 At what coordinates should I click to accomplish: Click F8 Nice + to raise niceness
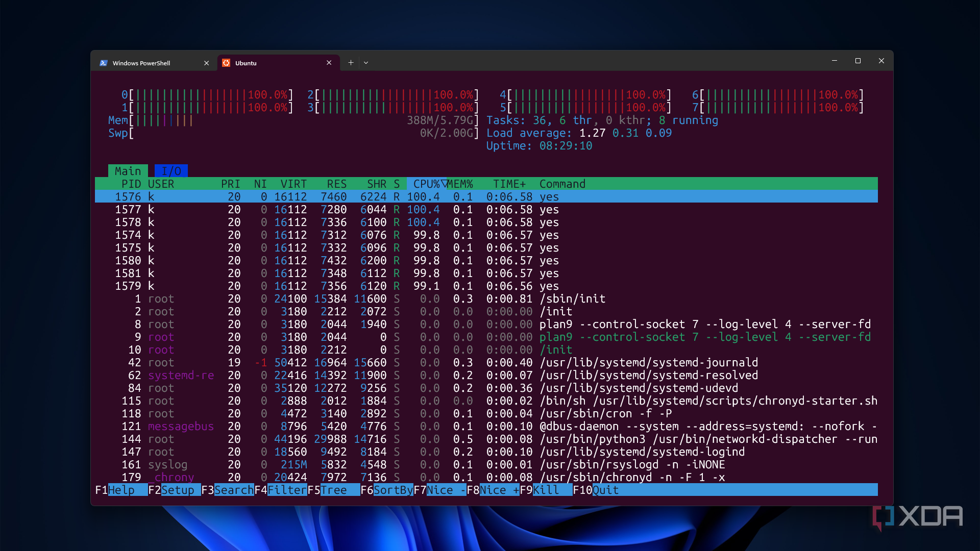click(493, 490)
